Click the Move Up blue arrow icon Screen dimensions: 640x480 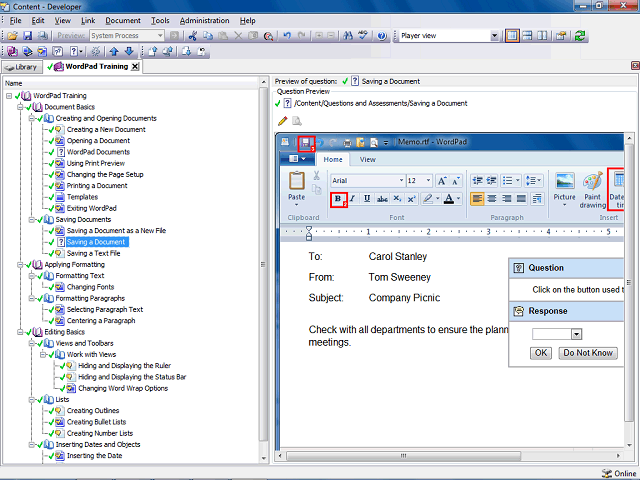[x=114, y=51]
